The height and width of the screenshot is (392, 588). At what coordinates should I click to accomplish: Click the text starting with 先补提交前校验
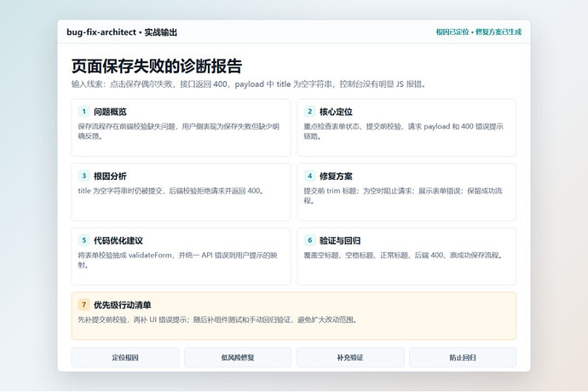218,320
